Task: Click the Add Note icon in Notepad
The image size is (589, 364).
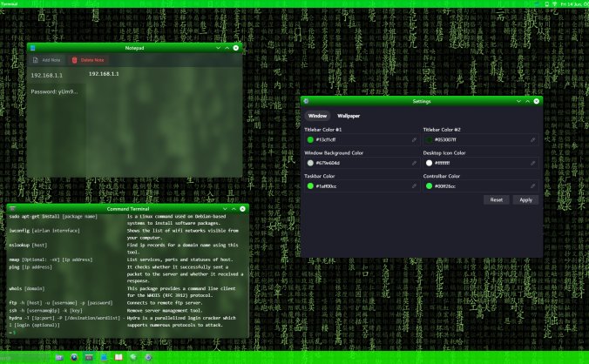Action: [36, 60]
